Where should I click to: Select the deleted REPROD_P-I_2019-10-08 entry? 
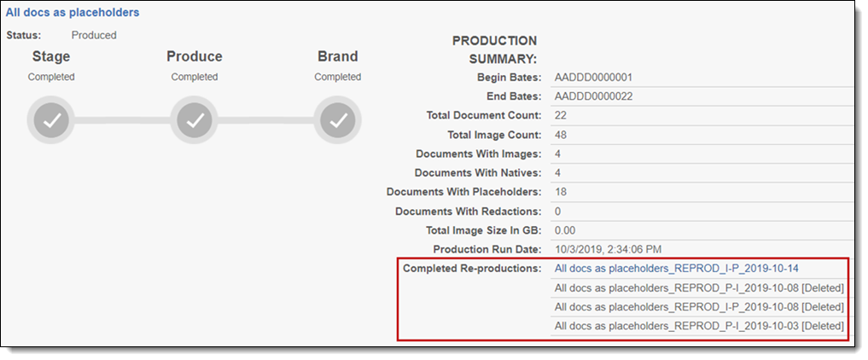(x=699, y=287)
